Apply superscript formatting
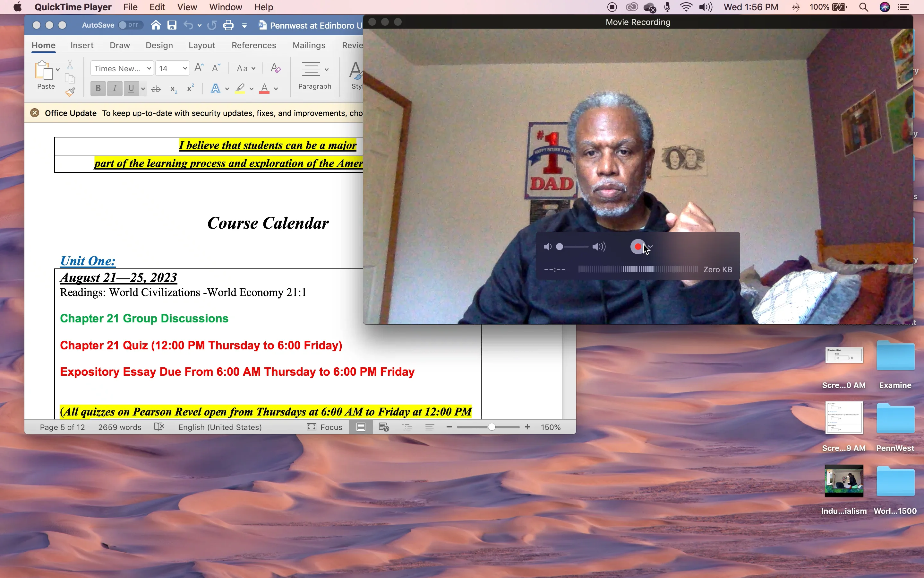Image resolution: width=924 pixels, height=578 pixels. point(190,88)
